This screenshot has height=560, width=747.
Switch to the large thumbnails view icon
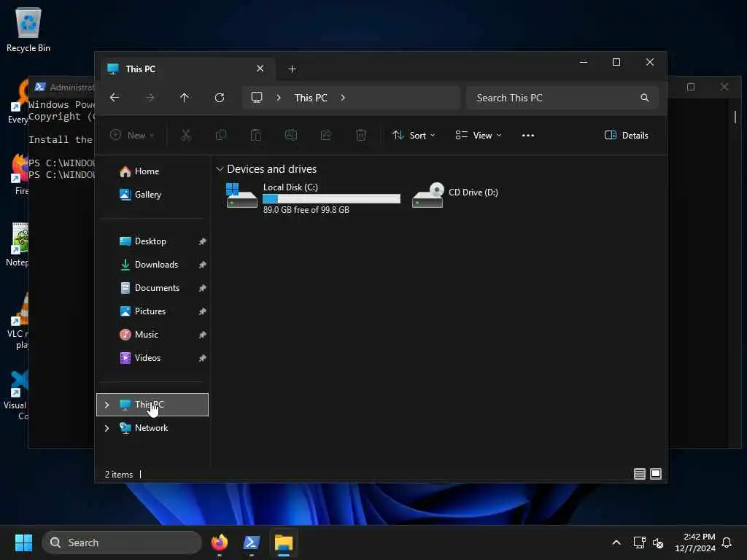(x=656, y=474)
